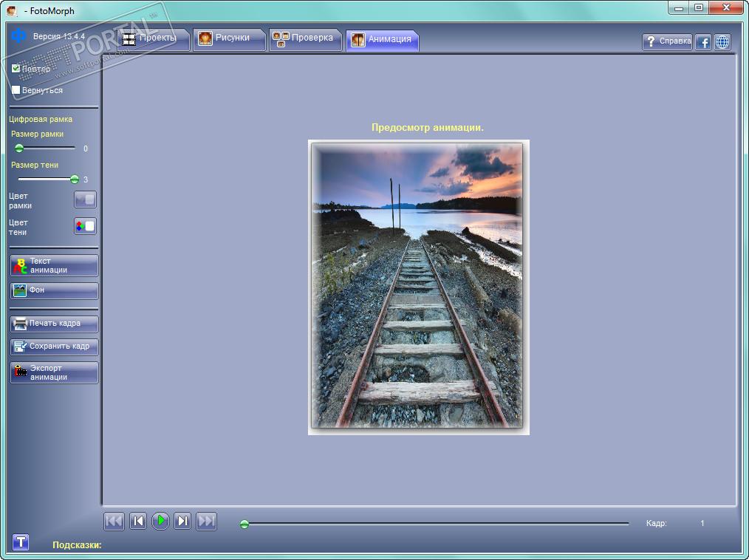Image resolution: width=749 pixels, height=560 pixels.
Task: Click the T hints toggle icon
Action: [x=21, y=542]
